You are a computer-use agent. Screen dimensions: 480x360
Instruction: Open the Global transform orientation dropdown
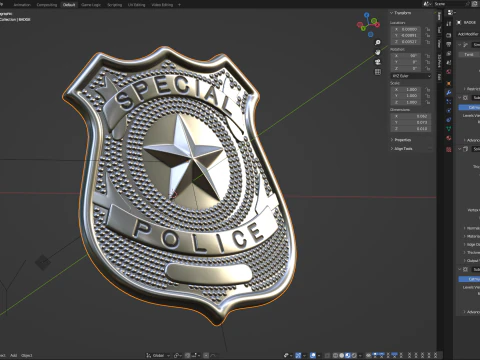click(x=158, y=355)
